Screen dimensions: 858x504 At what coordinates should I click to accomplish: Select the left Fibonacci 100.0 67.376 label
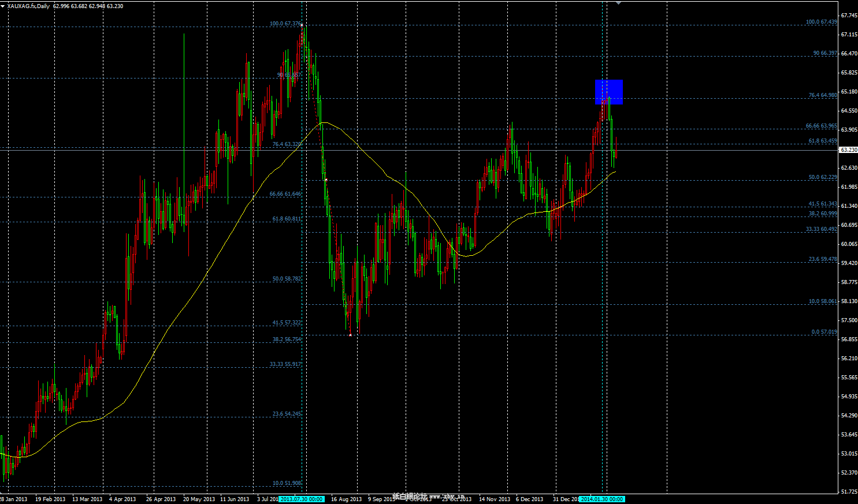(x=285, y=24)
